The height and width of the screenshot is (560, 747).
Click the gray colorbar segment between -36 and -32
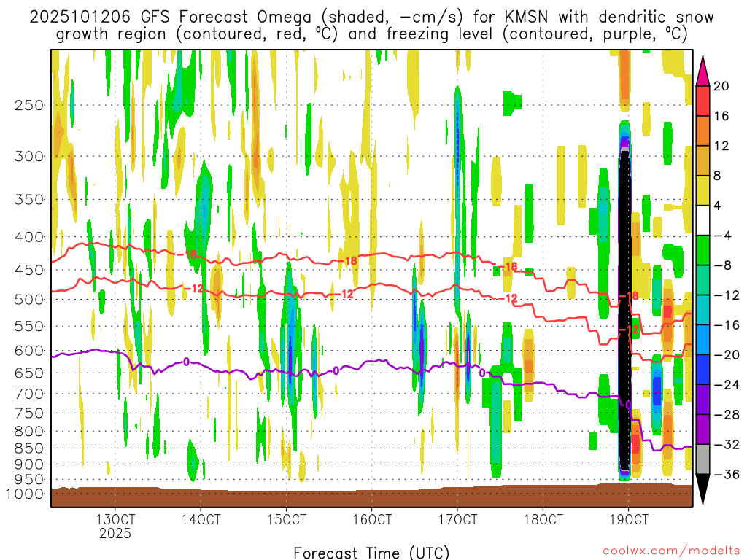point(703,459)
